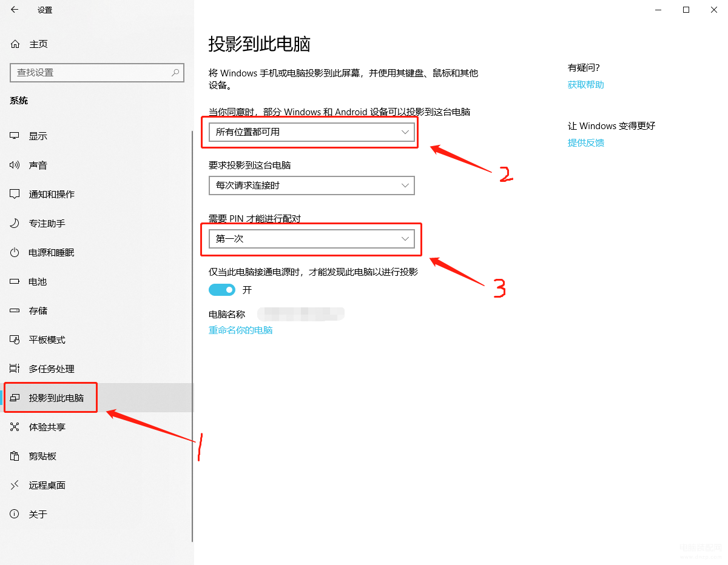Open 剪贴板 settings

coord(97,456)
